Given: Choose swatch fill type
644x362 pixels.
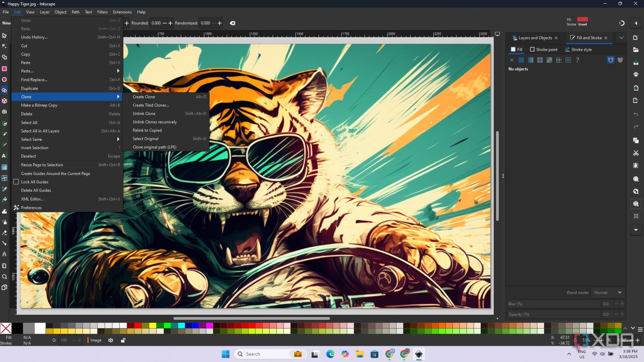Looking at the screenshot, I should pyautogui.click(x=568, y=60).
